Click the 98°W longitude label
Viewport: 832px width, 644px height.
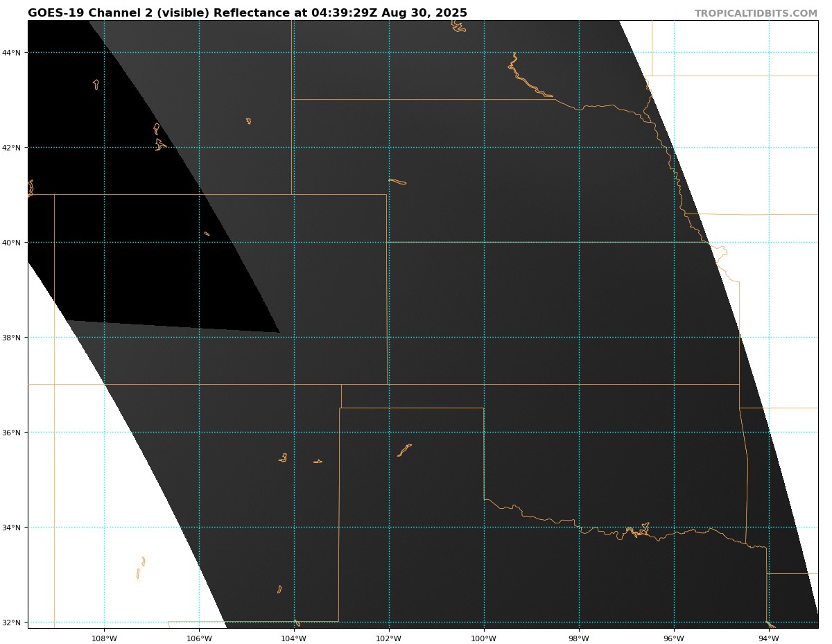pyautogui.click(x=579, y=638)
